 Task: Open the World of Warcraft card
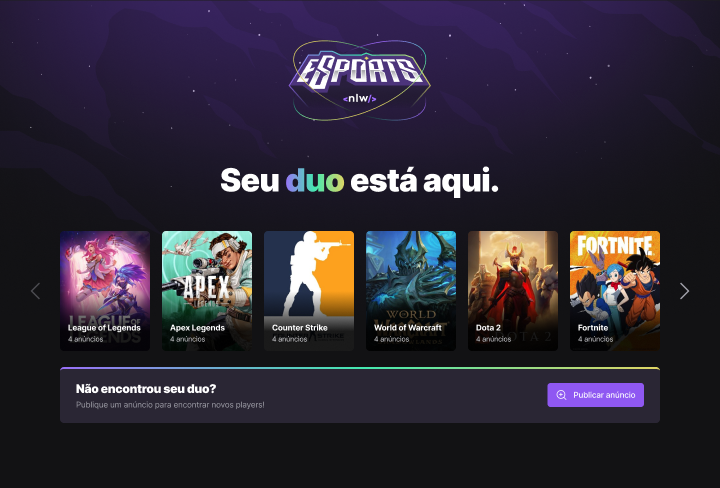click(x=411, y=291)
